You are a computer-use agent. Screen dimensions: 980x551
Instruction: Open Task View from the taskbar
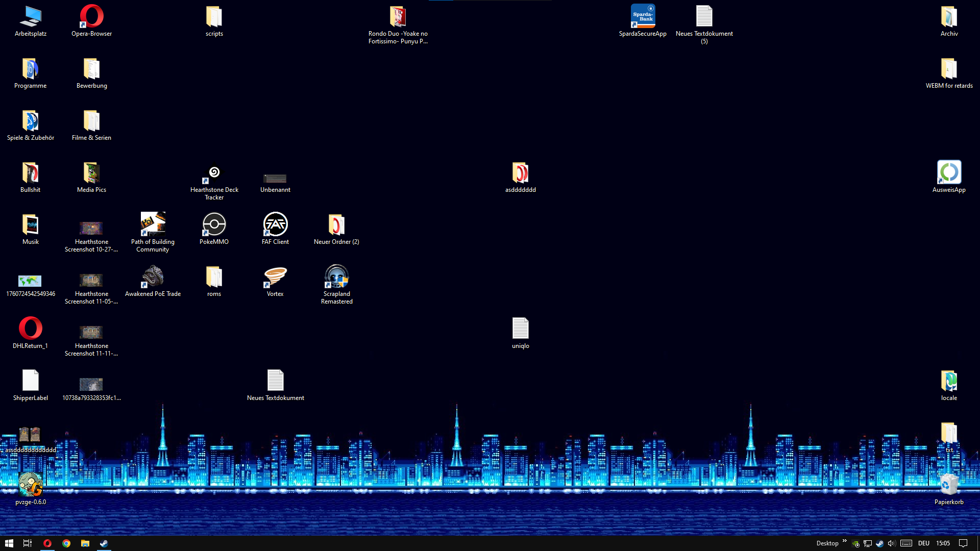28,543
